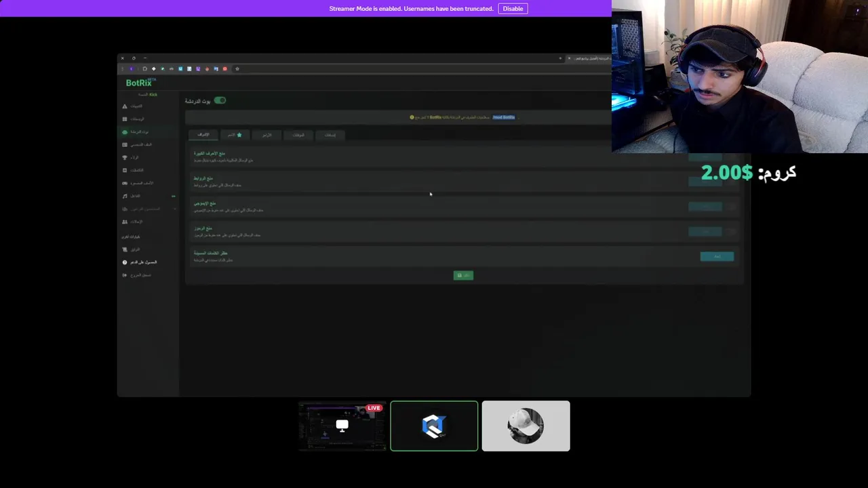This screenshot has height=488, width=868.
Task: Click the green save button below the rules
Action: point(463,275)
